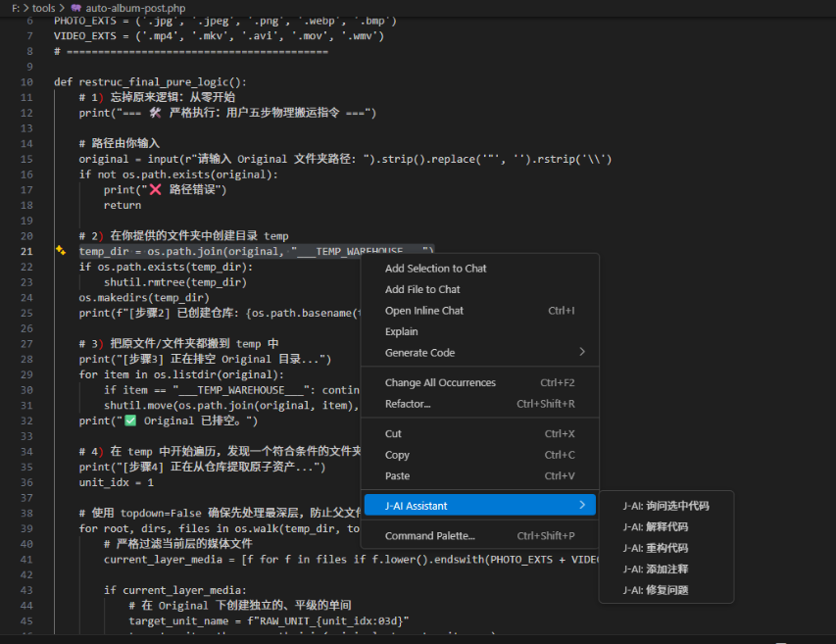
Task: Open Command Palette... from the menu
Action: [480, 536]
